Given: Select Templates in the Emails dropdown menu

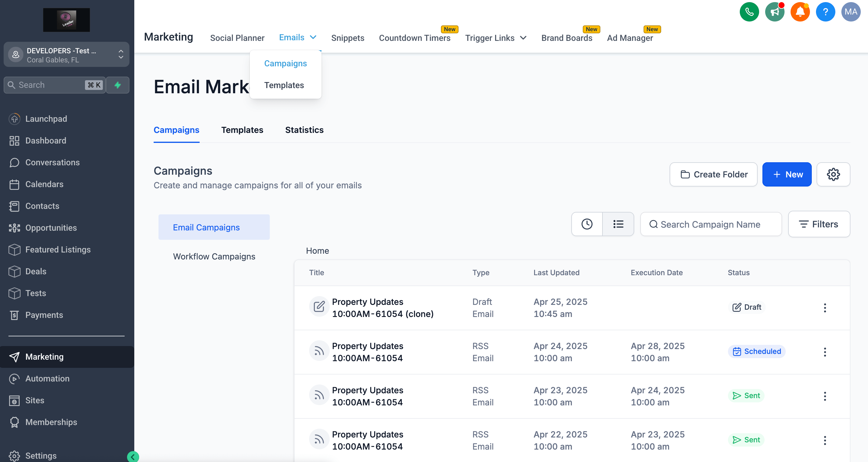Looking at the screenshot, I should point(284,85).
